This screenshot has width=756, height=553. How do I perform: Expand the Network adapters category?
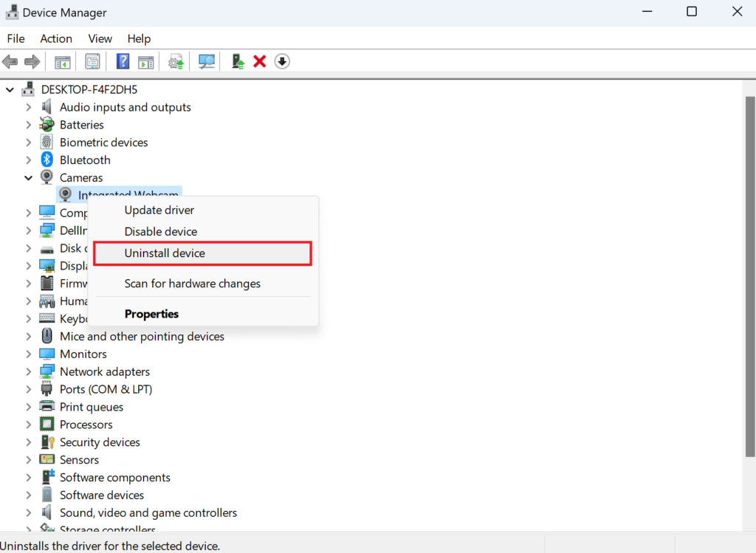click(29, 372)
